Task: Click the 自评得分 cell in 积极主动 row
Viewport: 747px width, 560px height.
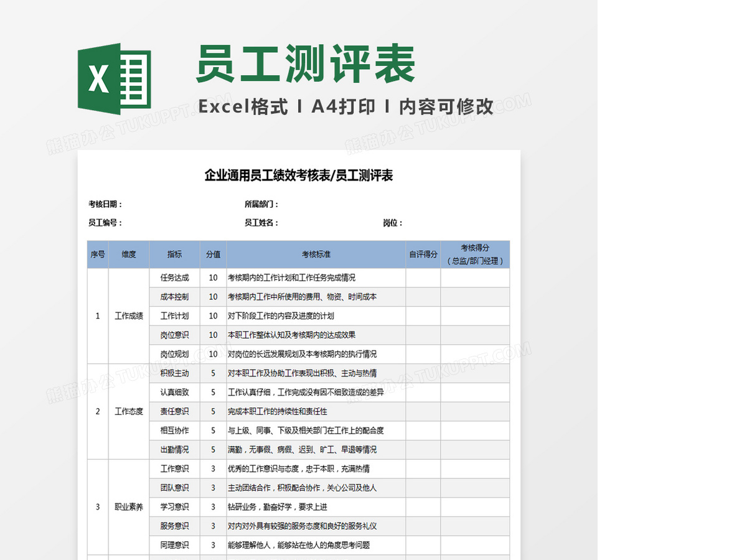Action: [423, 373]
